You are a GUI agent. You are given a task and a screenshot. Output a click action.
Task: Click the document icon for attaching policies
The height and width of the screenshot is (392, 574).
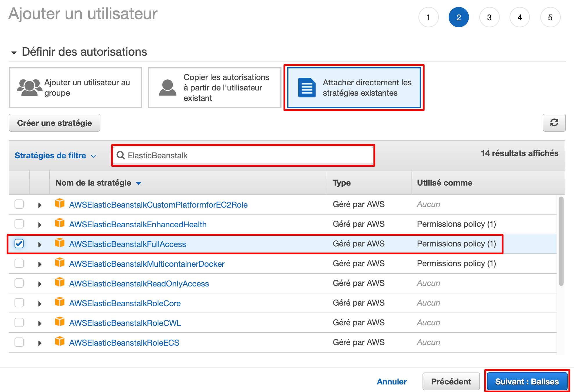[307, 88]
